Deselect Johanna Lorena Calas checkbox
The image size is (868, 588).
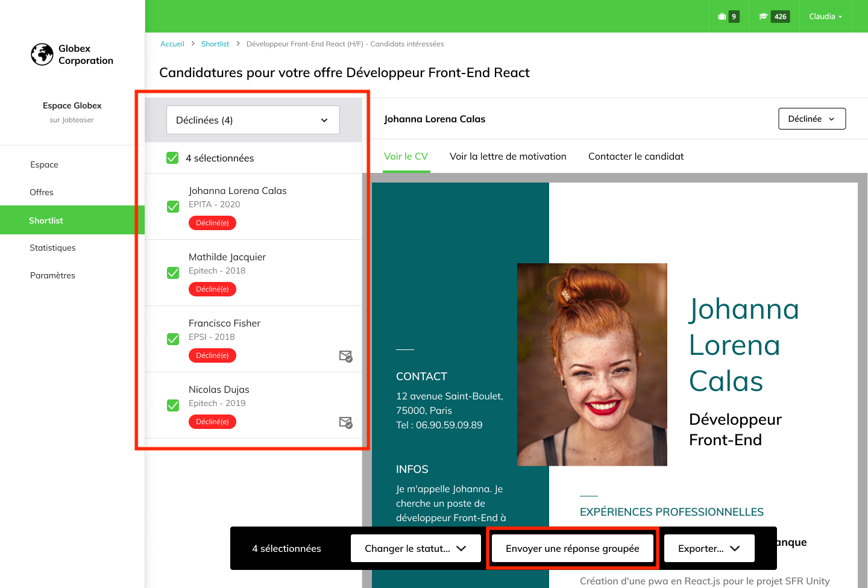173,207
